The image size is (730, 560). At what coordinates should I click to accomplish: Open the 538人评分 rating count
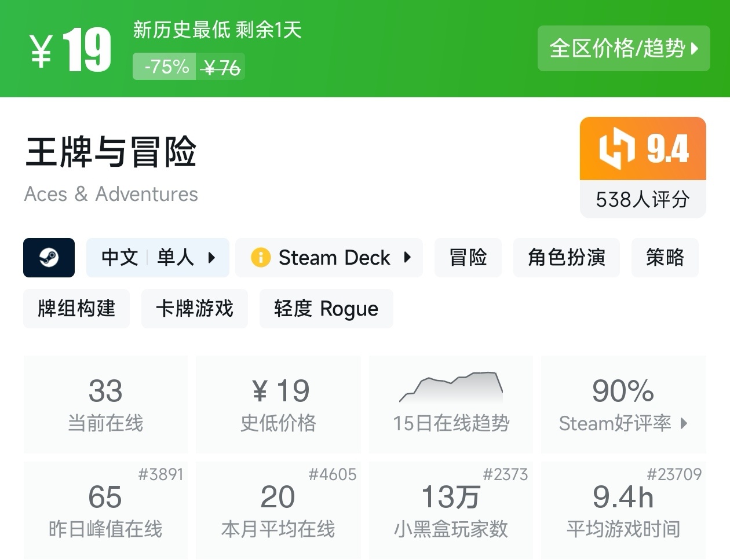click(x=643, y=200)
